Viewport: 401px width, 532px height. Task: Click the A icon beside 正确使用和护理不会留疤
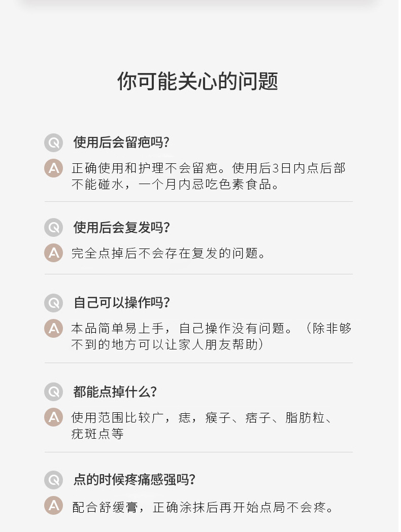(53, 168)
